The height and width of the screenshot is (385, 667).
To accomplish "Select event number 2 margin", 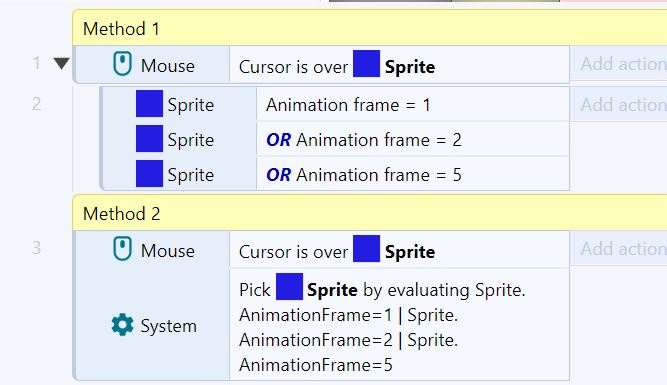I will tap(37, 104).
